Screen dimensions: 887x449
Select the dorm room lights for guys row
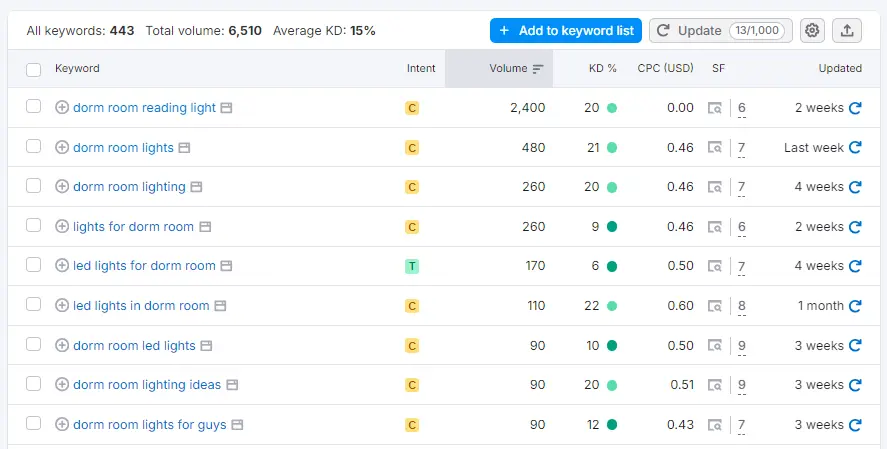34,424
